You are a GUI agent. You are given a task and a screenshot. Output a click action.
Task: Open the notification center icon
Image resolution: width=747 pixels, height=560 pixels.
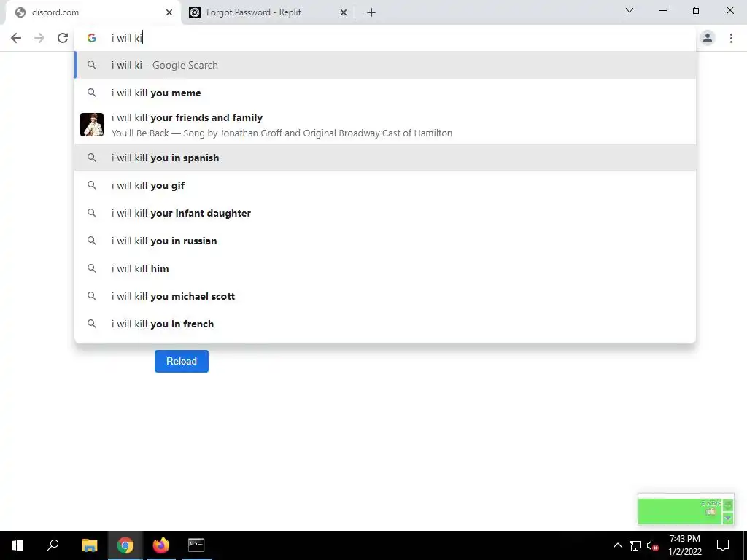(x=723, y=545)
